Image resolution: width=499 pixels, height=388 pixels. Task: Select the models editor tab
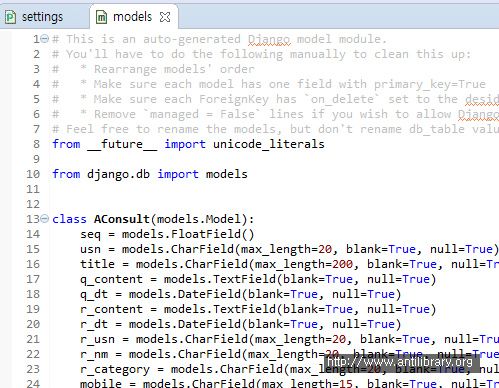[133, 17]
